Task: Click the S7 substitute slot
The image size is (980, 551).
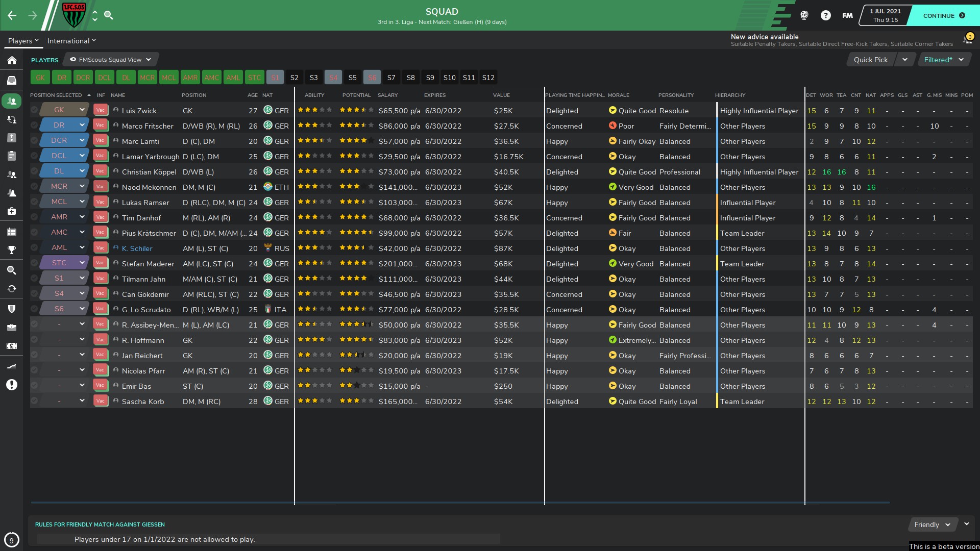Action: tap(391, 78)
